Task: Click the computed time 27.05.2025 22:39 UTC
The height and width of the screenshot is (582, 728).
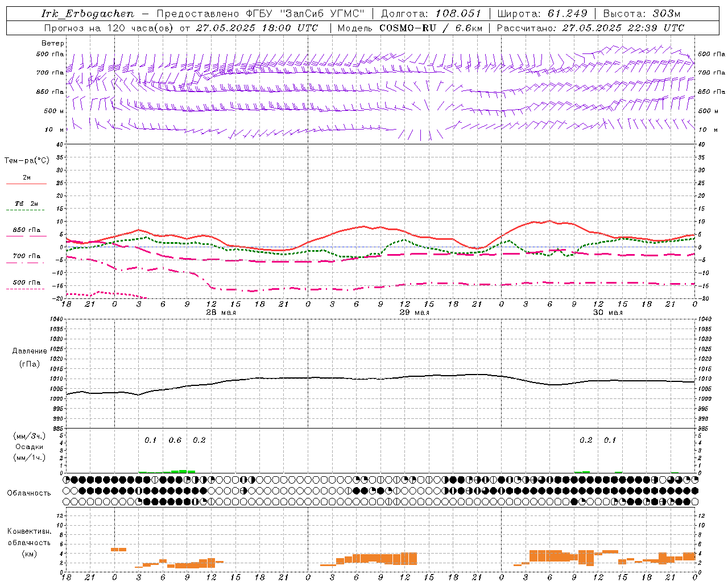Action: click(623, 28)
